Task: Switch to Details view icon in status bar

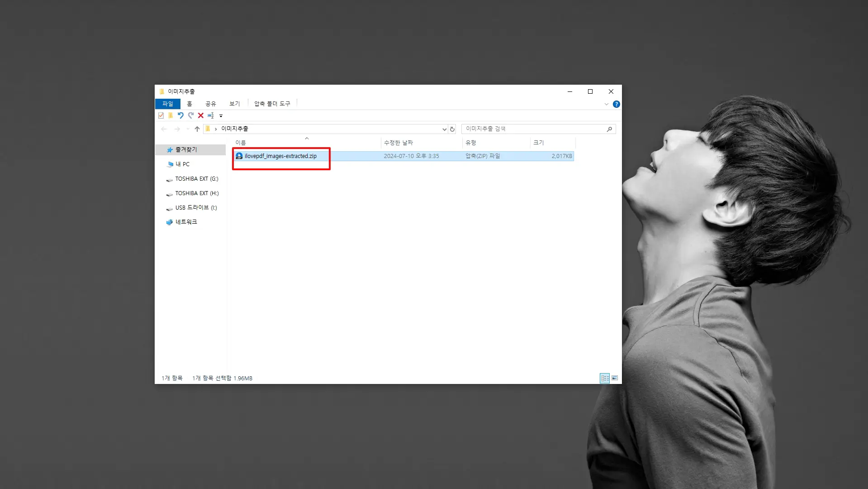Action: 605,378
